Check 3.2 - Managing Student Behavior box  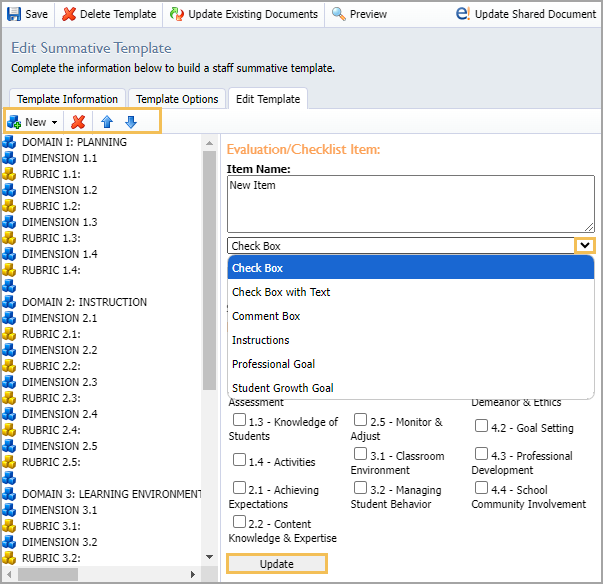coord(360,487)
